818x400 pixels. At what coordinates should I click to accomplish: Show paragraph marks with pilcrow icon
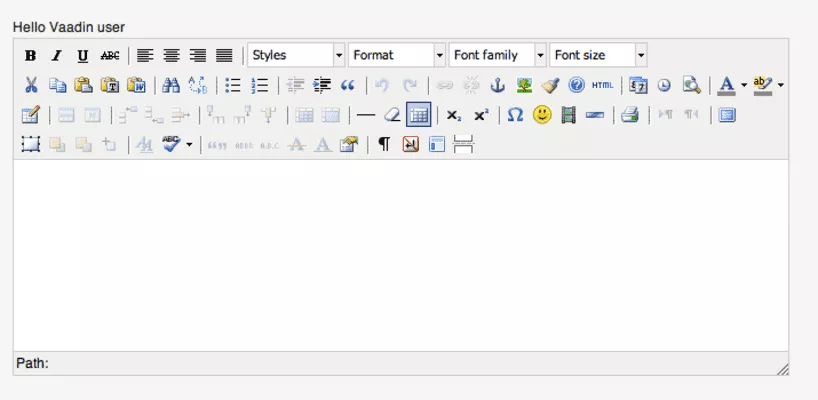pyautogui.click(x=383, y=144)
